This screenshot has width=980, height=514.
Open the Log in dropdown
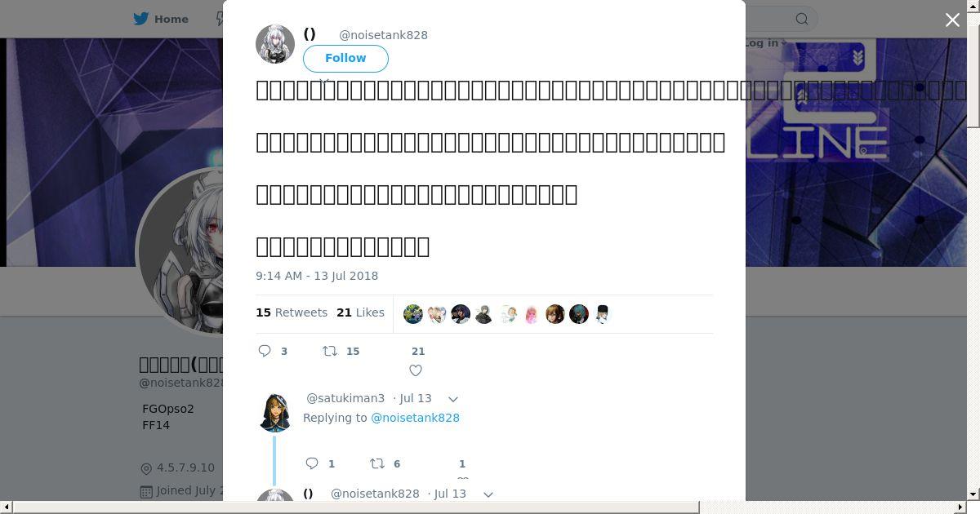tap(764, 42)
